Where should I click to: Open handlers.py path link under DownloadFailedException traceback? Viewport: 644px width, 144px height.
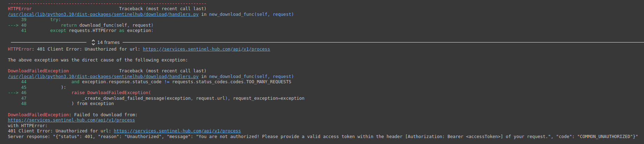click(x=103, y=77)
